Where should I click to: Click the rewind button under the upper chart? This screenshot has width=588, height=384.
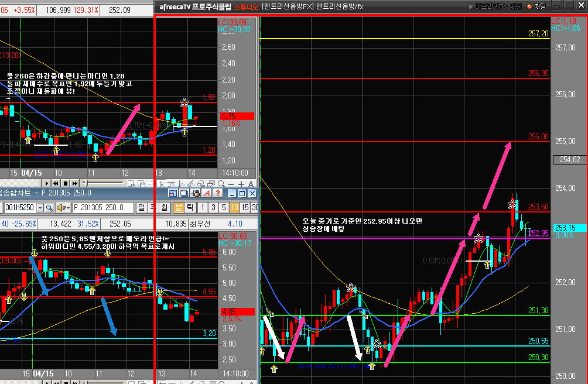click(x=56, y=183)
